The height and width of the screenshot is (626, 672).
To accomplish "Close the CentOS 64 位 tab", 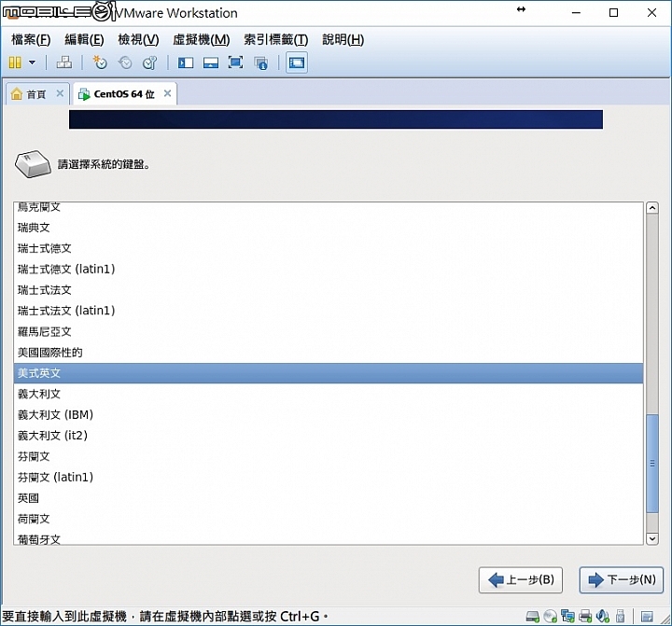I will 168,93.
